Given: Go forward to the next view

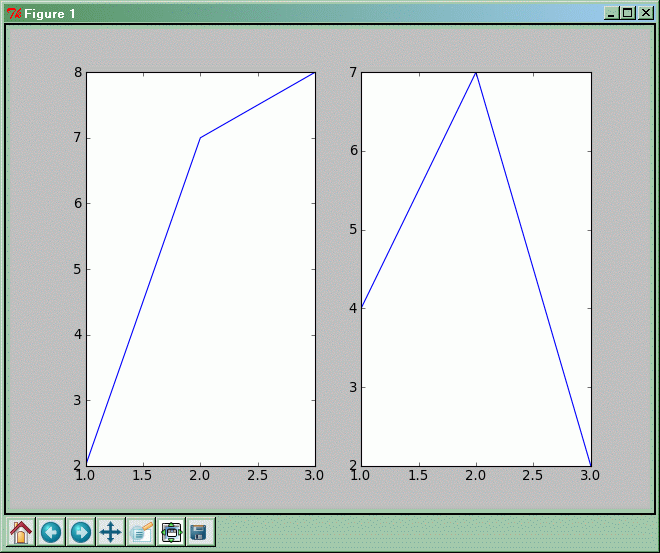Looking at the screenshot, I should (81, 532).
